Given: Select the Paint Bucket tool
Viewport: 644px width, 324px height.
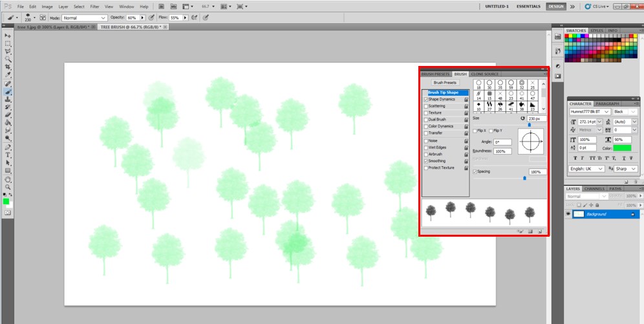Looking at the screenshot, I should coord(8,123).
